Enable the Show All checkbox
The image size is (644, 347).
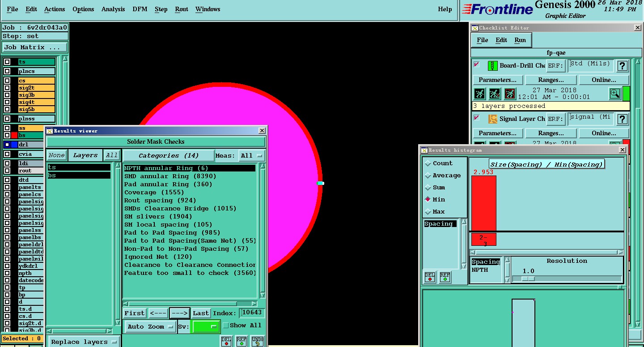[226, 326]
